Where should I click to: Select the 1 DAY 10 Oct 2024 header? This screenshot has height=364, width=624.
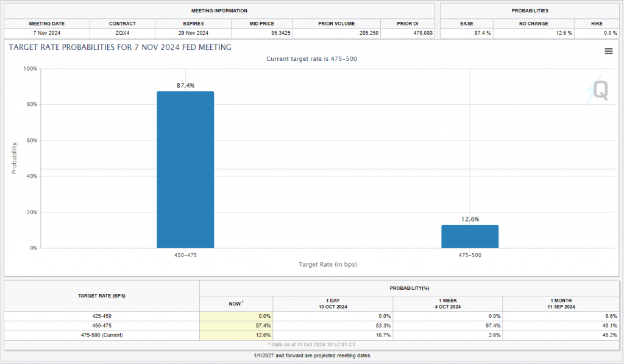coord(333,303)
